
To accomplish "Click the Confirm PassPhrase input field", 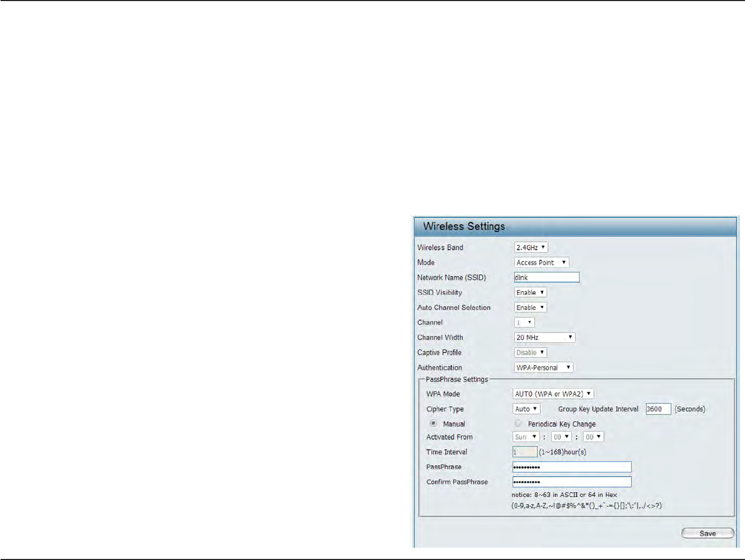I will 572,482.
